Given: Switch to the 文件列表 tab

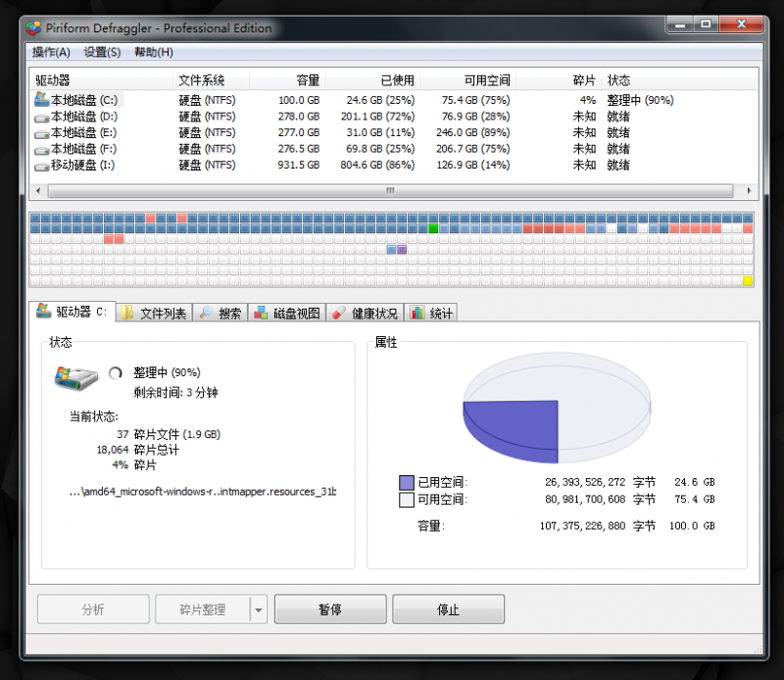Looking at the screenshot, I should tap(154, 313).
